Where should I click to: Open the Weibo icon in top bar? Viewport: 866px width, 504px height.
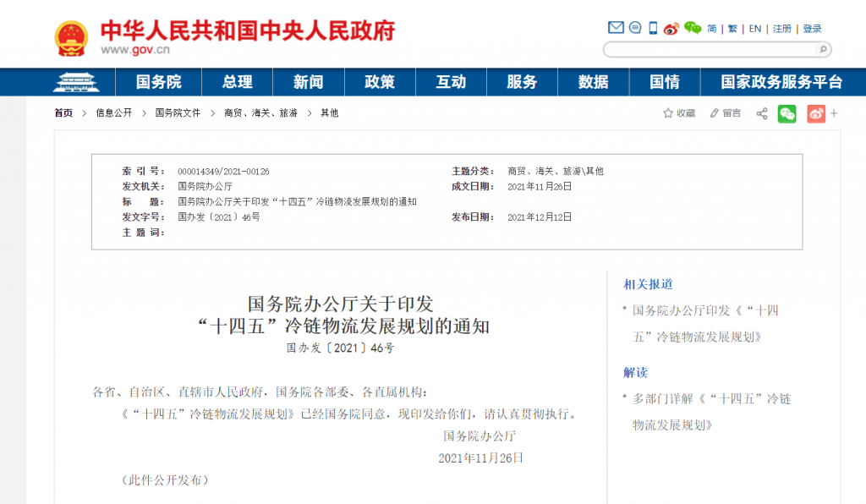[670, 28]
